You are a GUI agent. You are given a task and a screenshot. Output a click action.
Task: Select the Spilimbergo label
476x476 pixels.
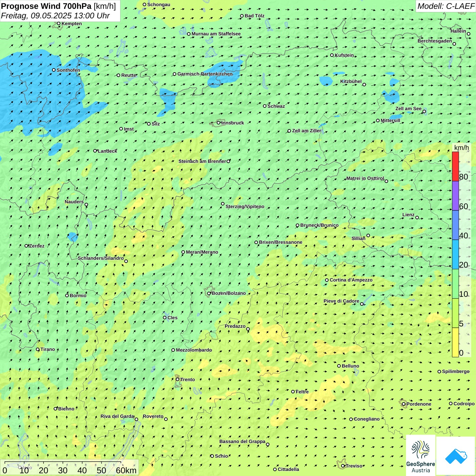(x=456, y=371)
